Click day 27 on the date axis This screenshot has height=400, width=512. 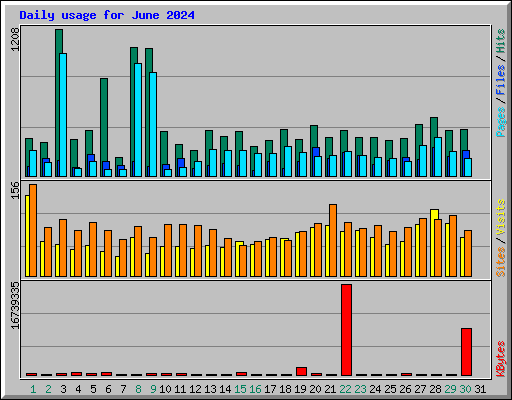[420, 389]
